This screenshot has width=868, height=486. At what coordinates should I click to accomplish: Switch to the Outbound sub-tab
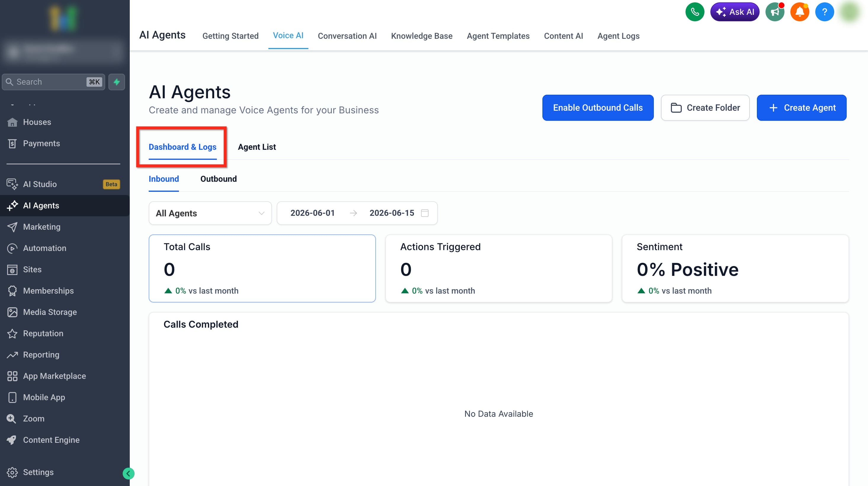pos(218,179)
